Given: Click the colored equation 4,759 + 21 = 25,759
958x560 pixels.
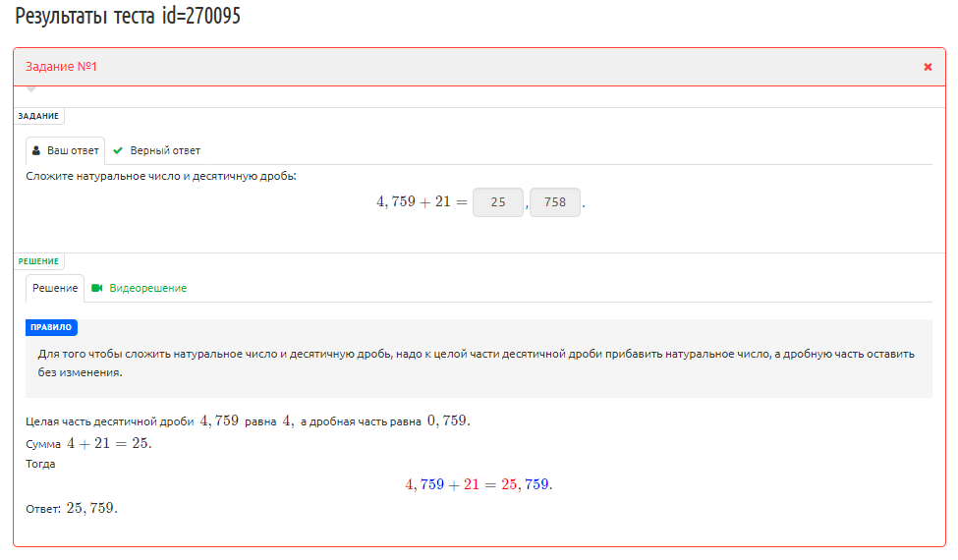Looking at the screenshot, I should pyautogui.click(x=479, y=484).
